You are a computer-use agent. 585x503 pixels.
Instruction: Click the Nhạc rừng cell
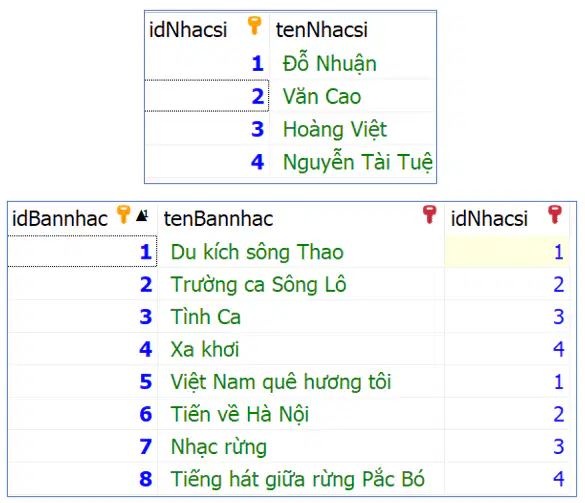point(219,447)
